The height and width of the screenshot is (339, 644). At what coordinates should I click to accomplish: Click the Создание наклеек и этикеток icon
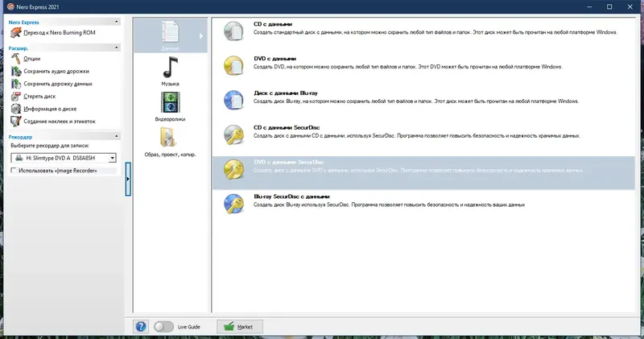tap(15, 122)
